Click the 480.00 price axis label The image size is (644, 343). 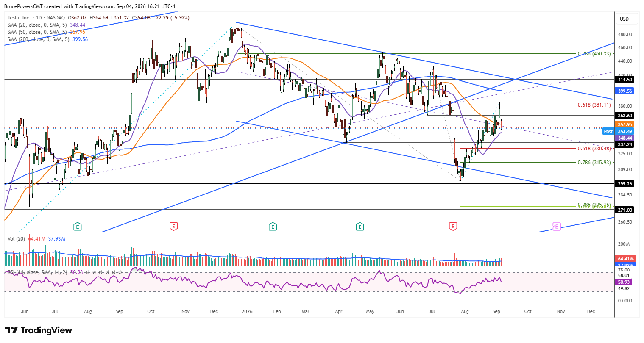[625, 34]
